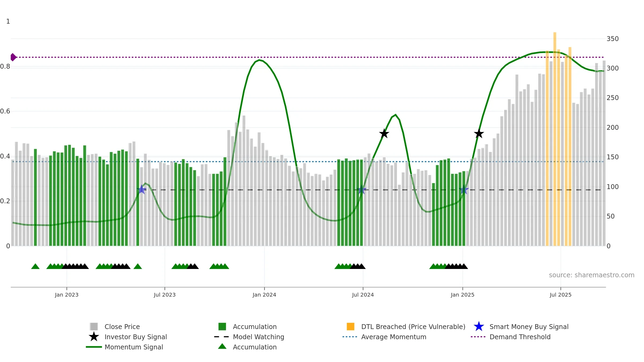Viewport: 644px width, 362px height.
Task: Click the Jan 2023 x-axis label
Action: [x=67, y=295]
